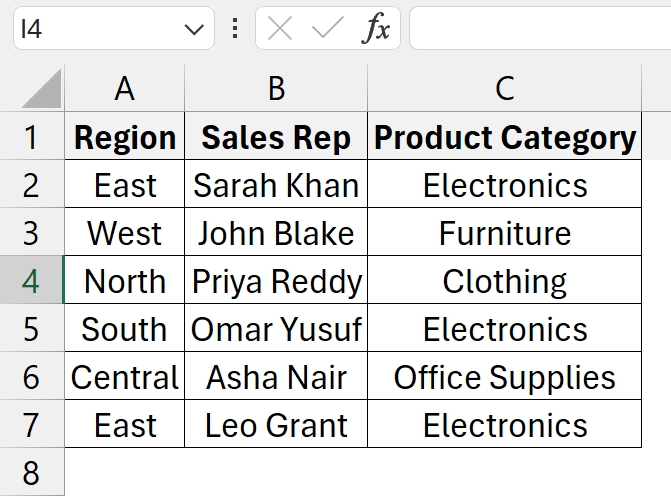Viewport: 671px width, 496px height.
Task: Click the Enter checkmark icon in formula bar
Action: pos(327,29)
